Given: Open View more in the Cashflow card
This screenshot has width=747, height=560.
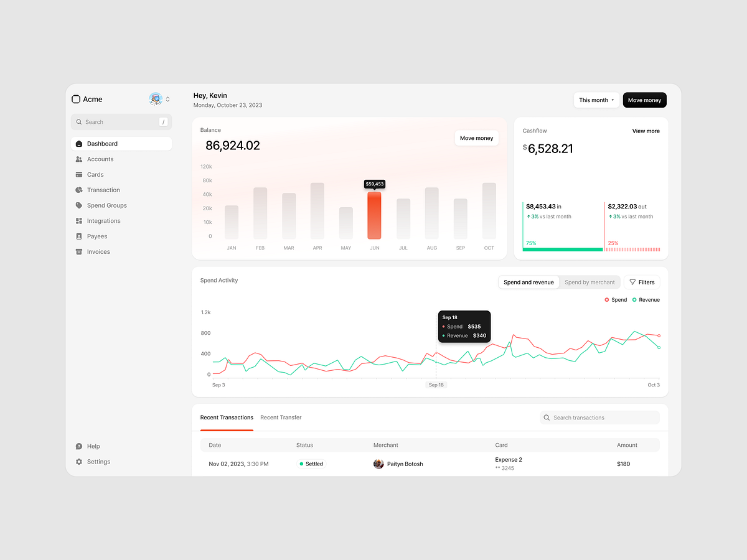Looking at the screenshot, I should 646,131.
